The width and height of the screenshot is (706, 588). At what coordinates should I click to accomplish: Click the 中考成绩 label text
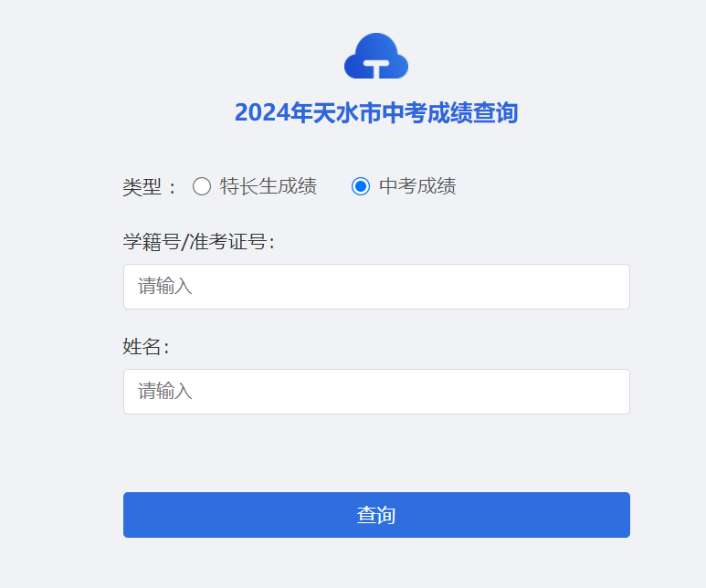point(417,186)
